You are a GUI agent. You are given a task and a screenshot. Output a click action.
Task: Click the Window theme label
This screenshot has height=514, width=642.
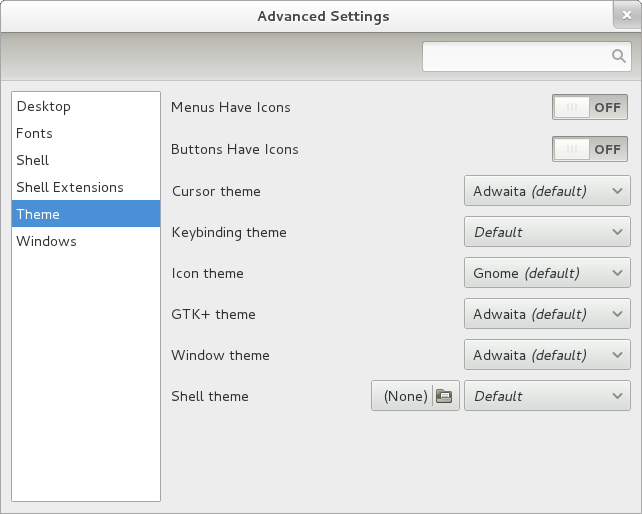(220, 355)
